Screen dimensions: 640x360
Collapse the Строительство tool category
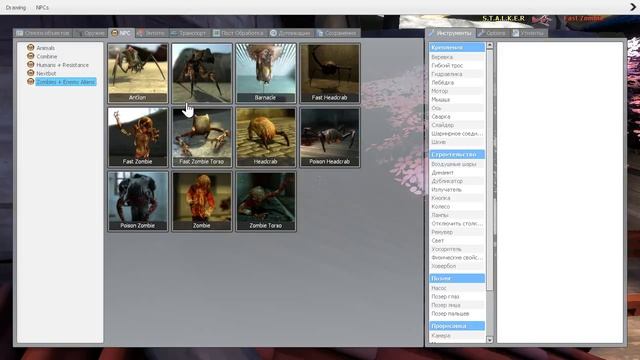(457, 155)
